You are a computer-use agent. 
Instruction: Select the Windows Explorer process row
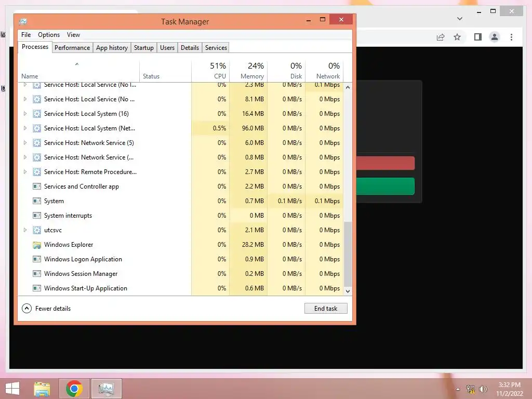[x=181, y=245]
